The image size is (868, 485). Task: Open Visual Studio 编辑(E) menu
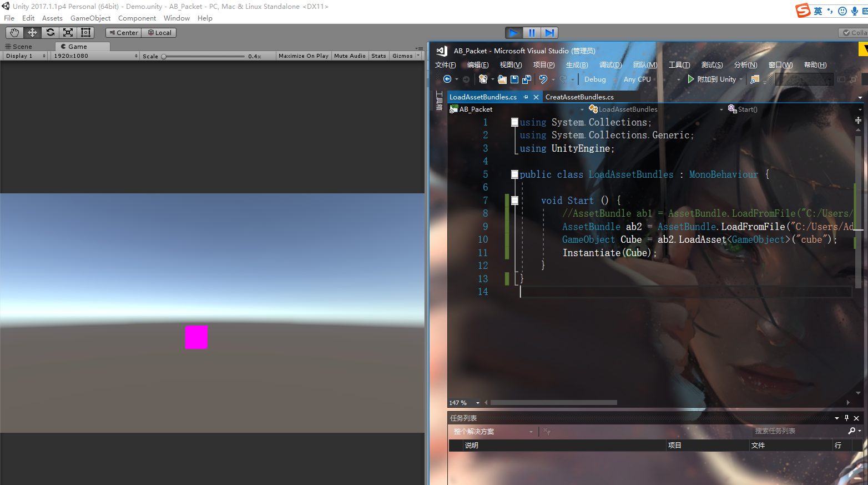click(x=478, y=65)
